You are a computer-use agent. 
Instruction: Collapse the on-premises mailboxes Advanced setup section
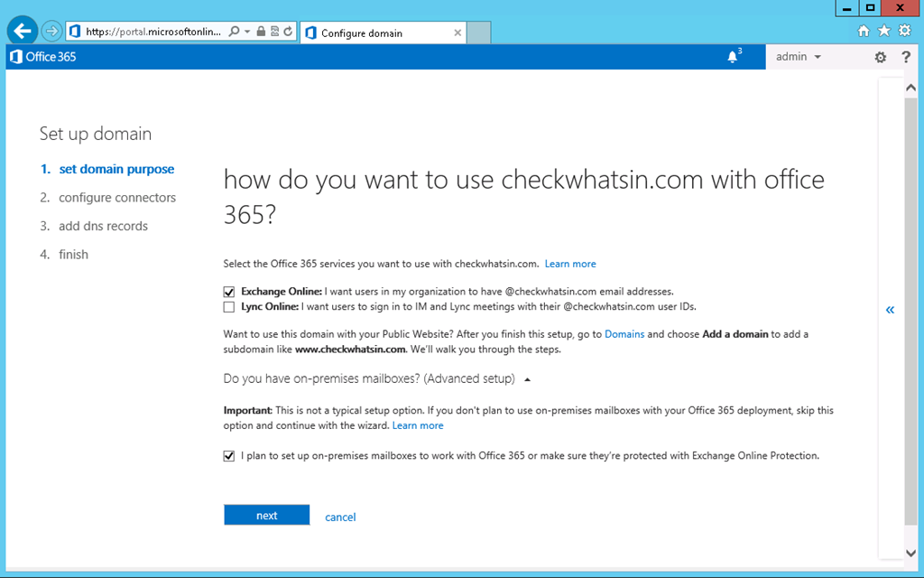pos(377,378)
